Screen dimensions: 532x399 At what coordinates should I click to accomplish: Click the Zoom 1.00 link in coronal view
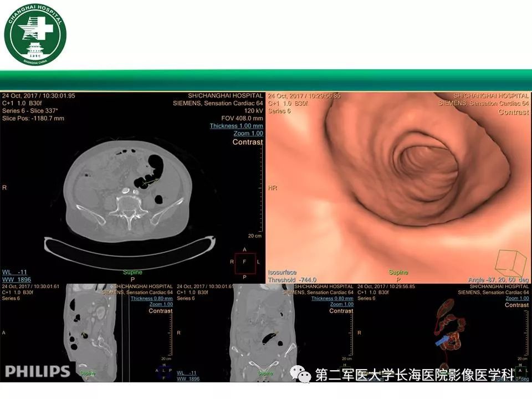(342, 304)
